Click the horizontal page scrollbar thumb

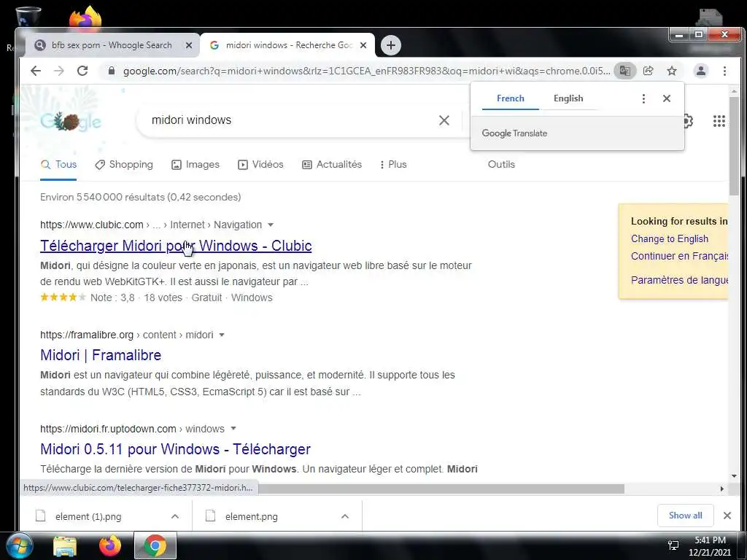tap(441, 489)
